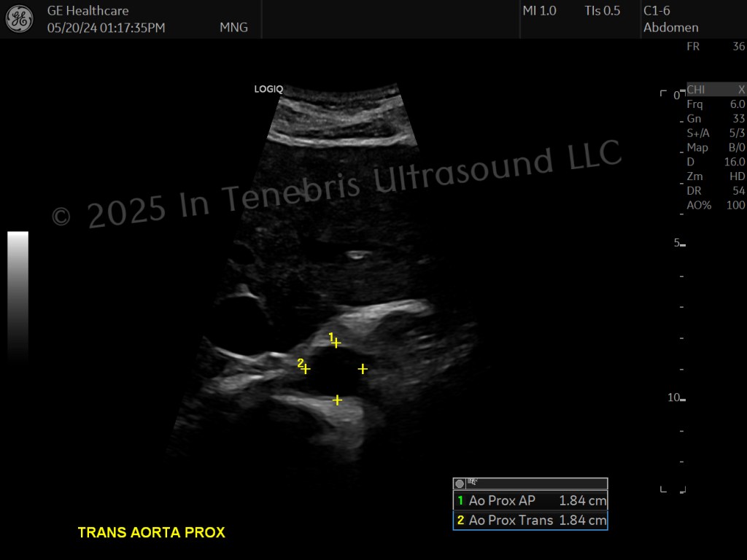Click the X beside CHI
The image size is (747, 560).
[x=741, y=90]
